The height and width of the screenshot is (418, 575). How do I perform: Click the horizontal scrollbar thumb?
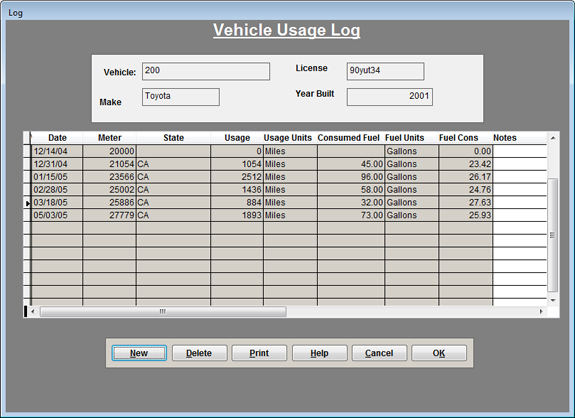163,312
